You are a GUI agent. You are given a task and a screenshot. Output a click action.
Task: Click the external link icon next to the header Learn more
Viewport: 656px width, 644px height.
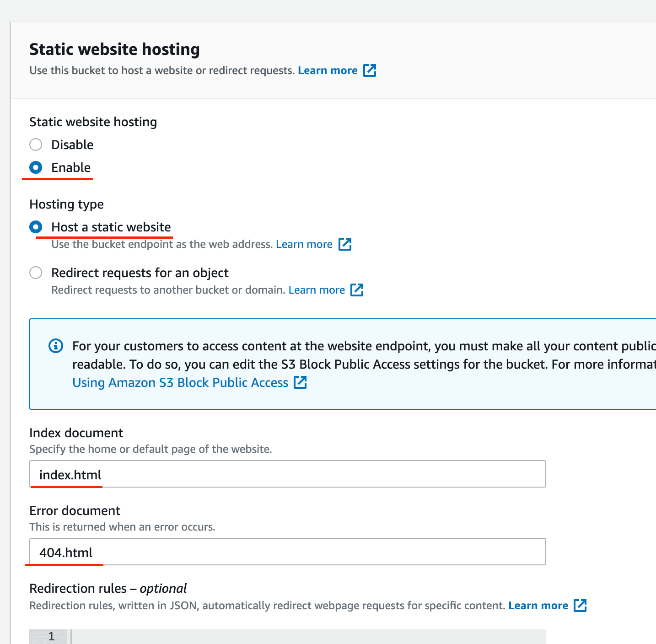[x=370, y=70]
